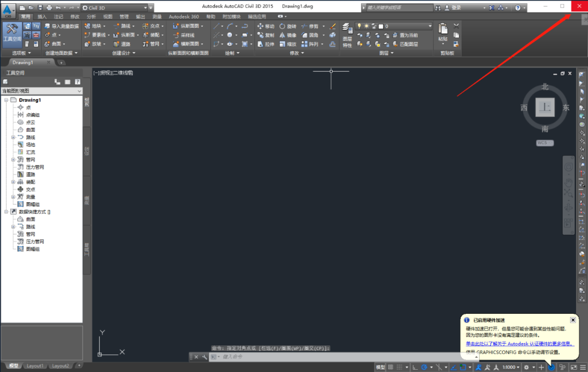Click the 采样线 sample line tool
The height and width of the screenshot is (372, 588).
pos(184,35)
